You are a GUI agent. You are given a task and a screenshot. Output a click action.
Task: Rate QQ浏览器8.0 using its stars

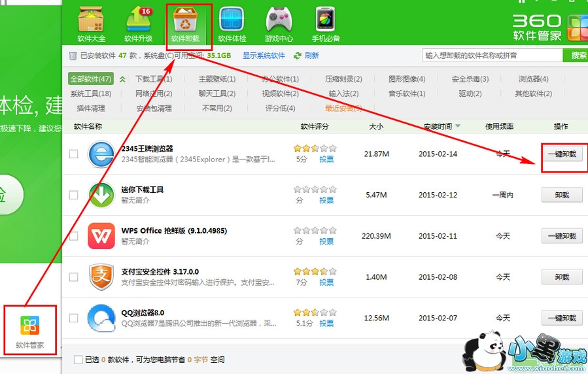coord(315,312)
